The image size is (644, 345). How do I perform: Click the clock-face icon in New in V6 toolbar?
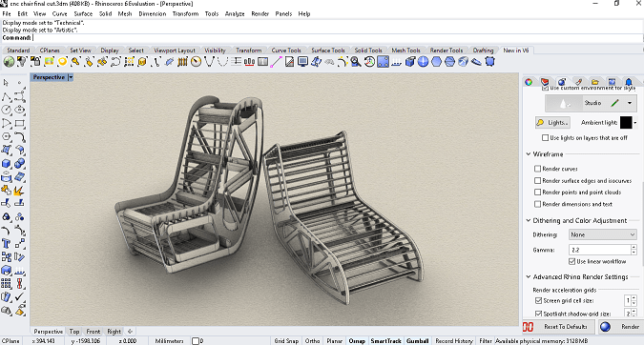[196, 62]
